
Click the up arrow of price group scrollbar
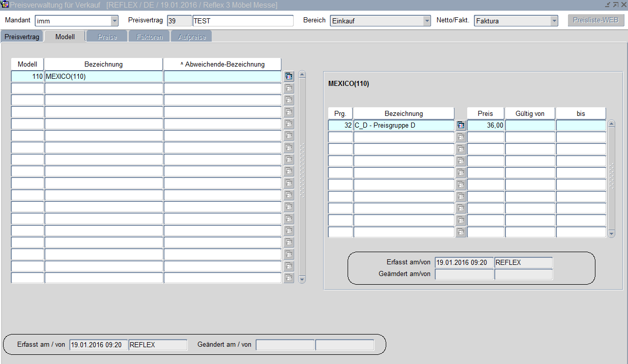coord(611,124)
